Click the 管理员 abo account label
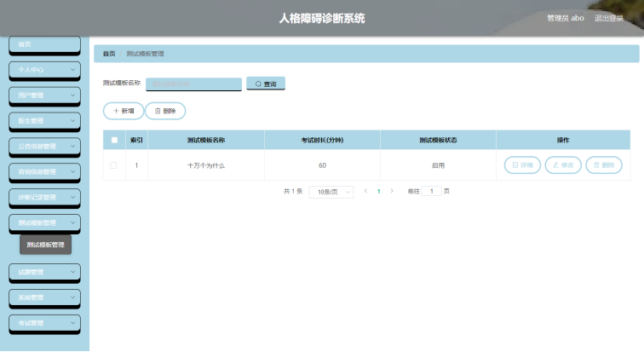 pos(565,18)
